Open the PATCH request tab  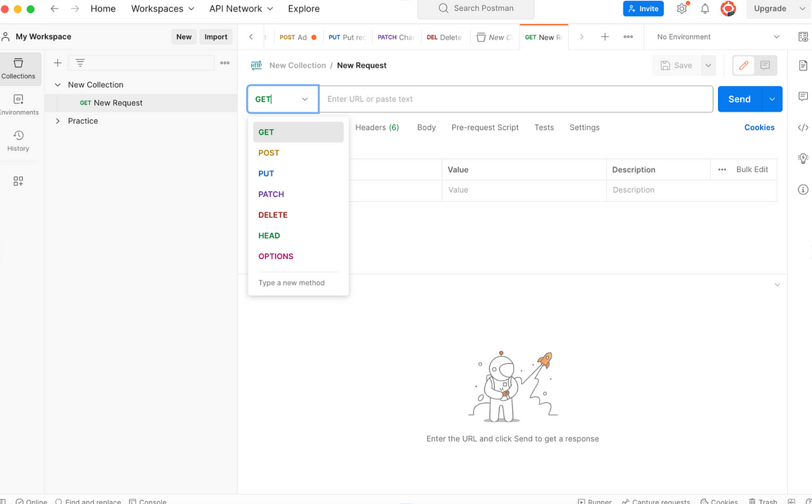pyautogui.click(x=396, y=37)
